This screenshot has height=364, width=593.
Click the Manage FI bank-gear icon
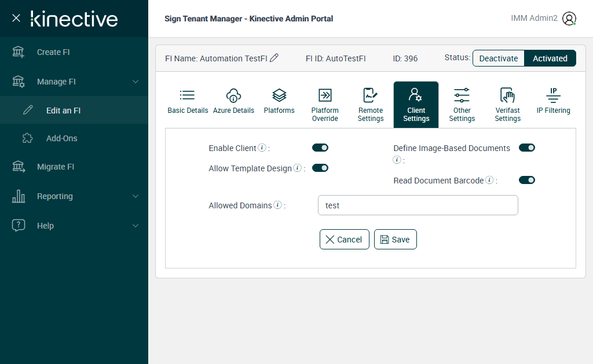pos(18,82)
